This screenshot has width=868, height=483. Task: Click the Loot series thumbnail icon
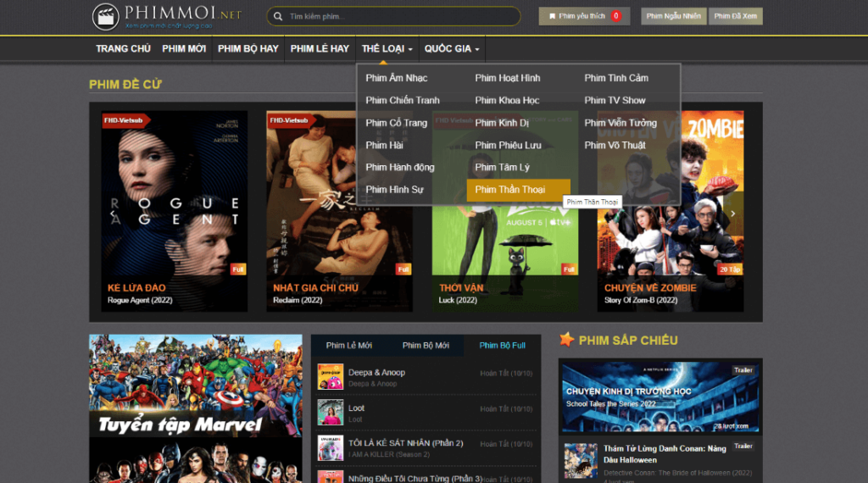[x=330, y=412]
